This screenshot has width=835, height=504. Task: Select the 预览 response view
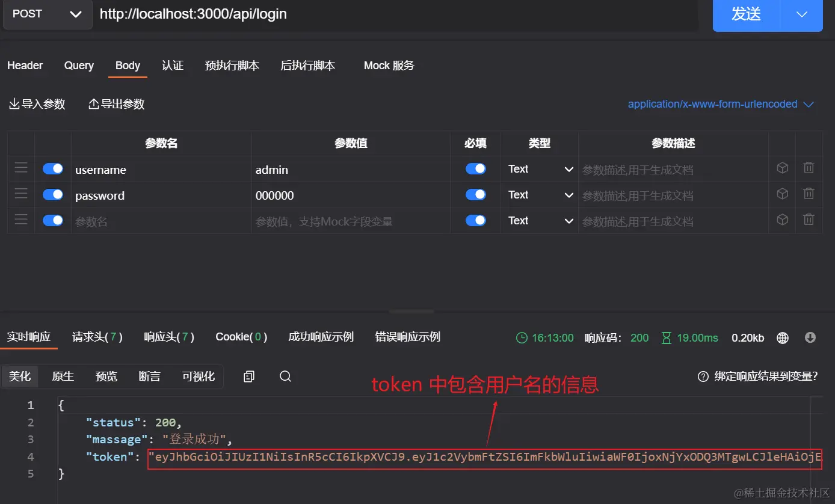pos(106,376)
